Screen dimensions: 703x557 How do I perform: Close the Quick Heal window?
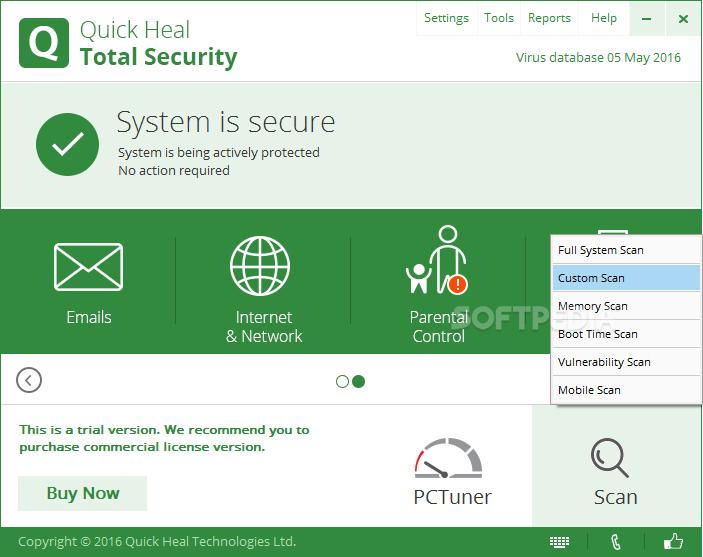683,19
